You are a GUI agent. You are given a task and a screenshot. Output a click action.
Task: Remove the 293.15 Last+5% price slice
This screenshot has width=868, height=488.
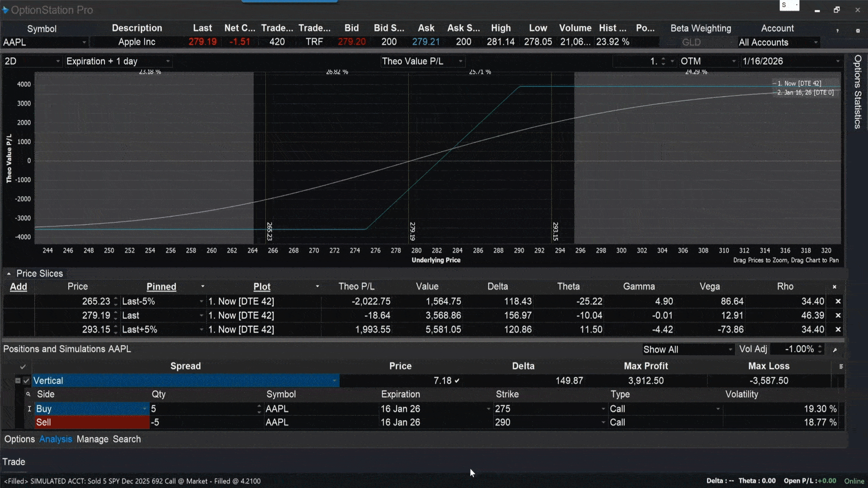838,329
